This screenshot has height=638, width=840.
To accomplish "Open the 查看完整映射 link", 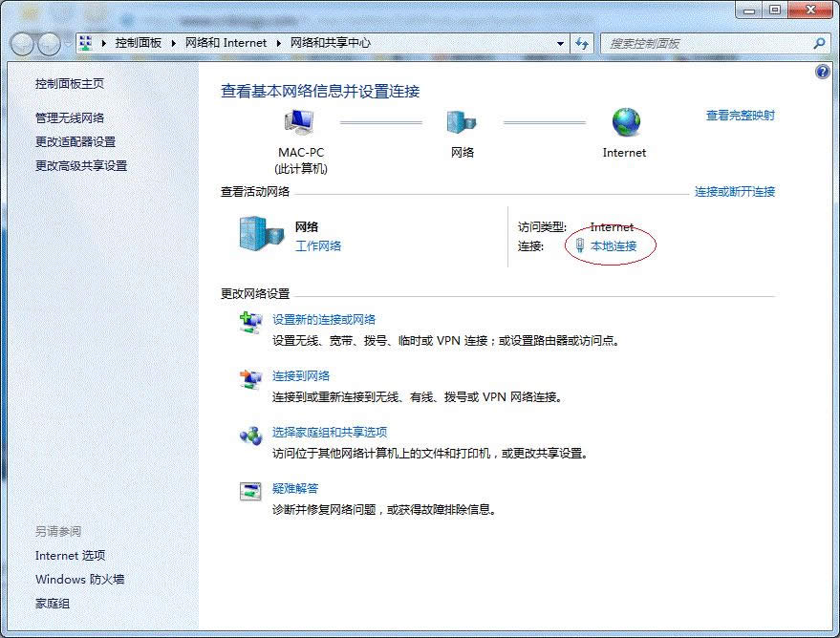I will 741,115.
